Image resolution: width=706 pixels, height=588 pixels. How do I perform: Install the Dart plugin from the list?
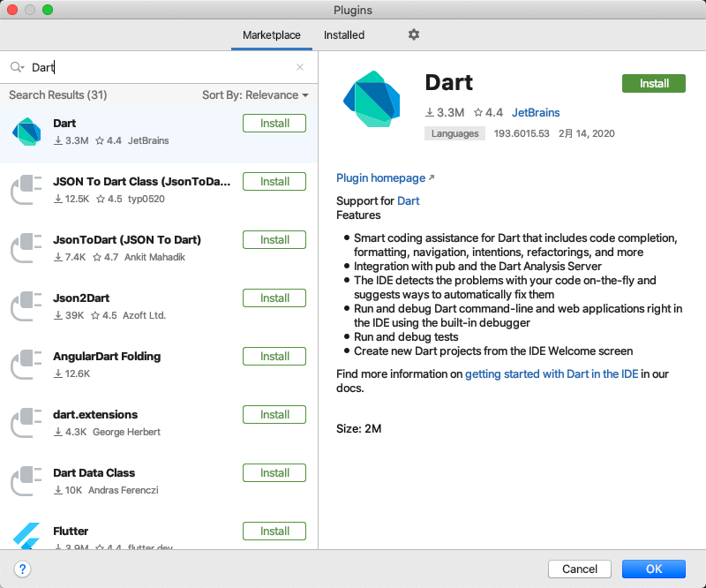pyautogui.click(x=274, y=123)
